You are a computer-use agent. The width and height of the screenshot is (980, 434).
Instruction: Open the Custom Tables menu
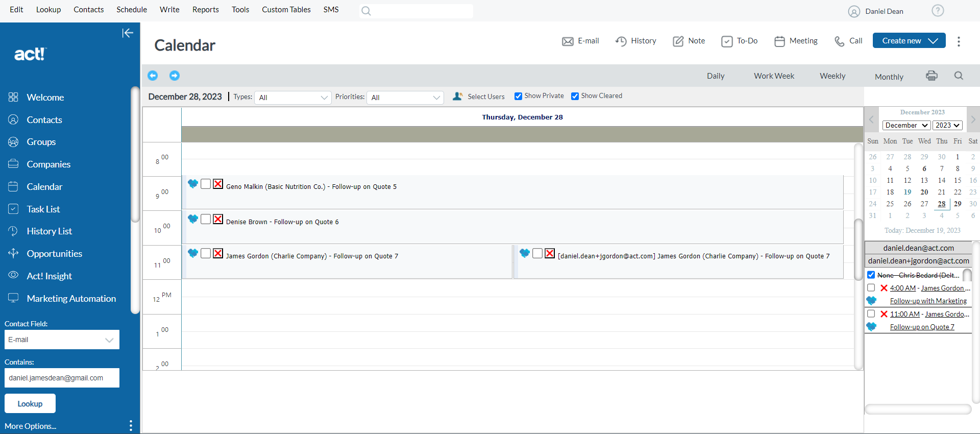pos(286,10)
